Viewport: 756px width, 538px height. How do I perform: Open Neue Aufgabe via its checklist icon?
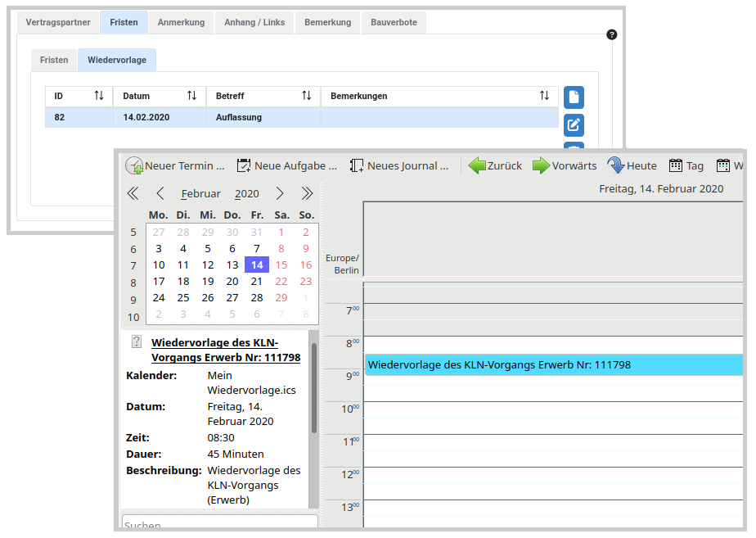point(242,165)
